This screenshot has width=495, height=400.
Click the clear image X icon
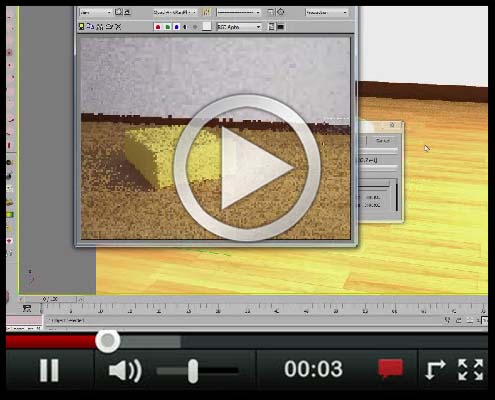pyautogui.click(x=118, y=27)
